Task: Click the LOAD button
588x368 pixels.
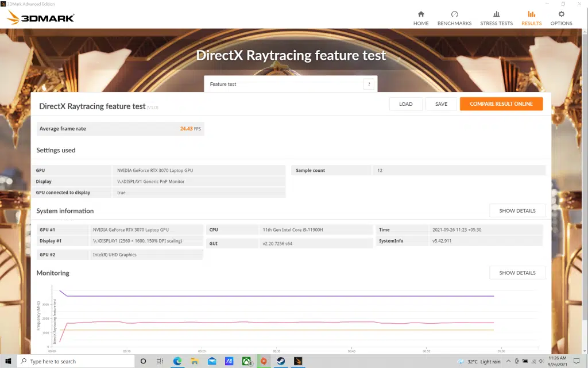Action: click(x=406, y=104)
